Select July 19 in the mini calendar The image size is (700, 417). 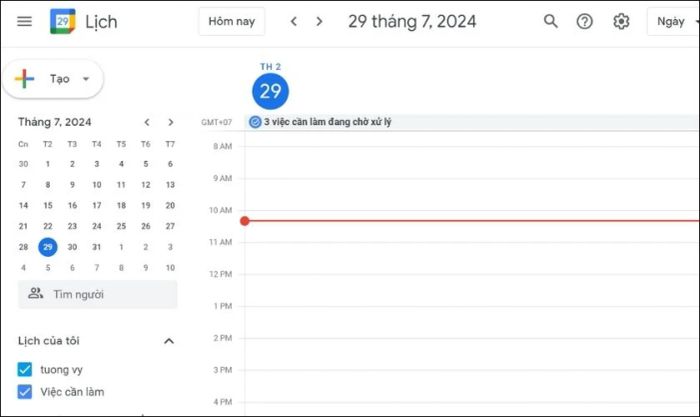click(x=146, y=205)
